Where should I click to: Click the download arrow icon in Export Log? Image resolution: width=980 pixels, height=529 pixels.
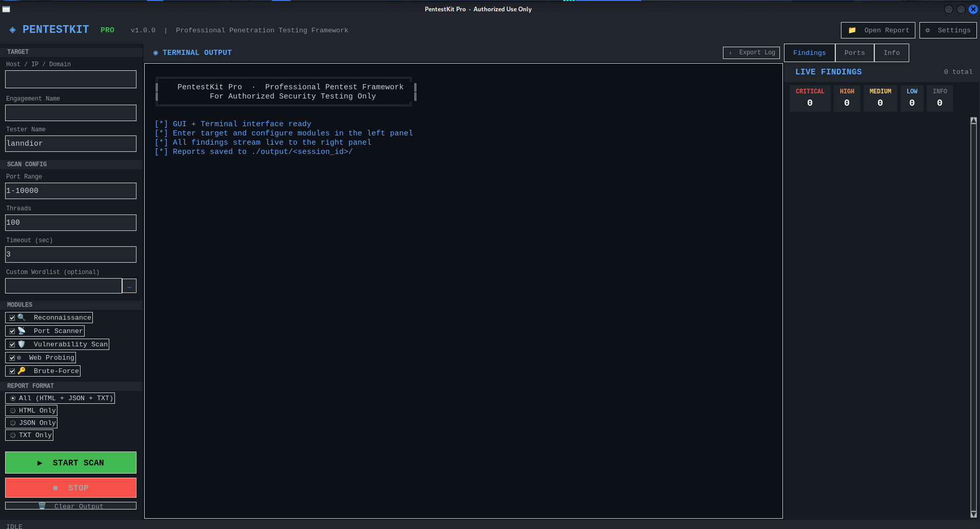731,53
